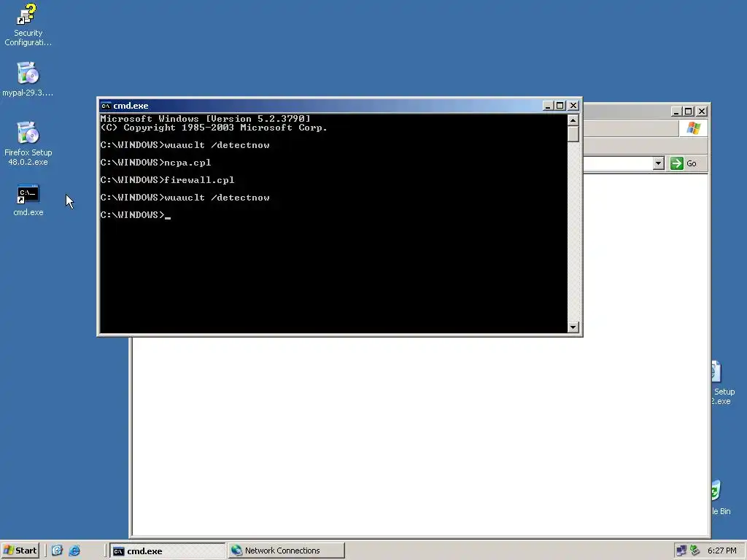Click the tray icon next to the clock
This screenshot has height=560, width=747.
[x=695, y=551]
